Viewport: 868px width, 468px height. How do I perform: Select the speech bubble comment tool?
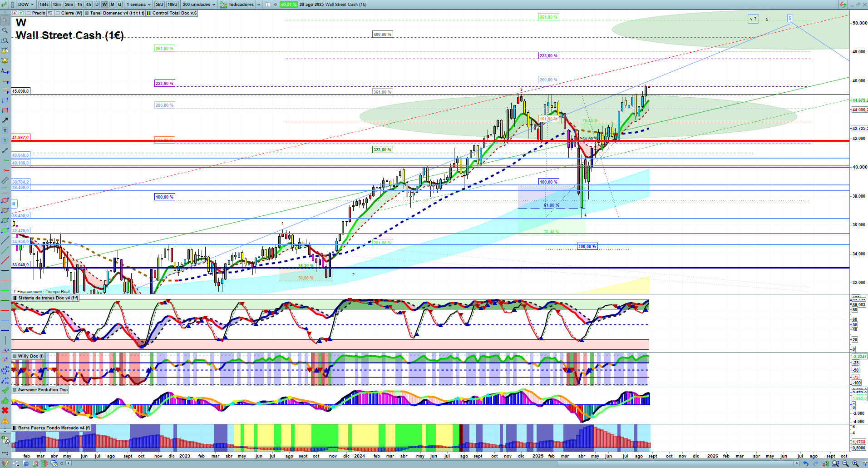pos(5,140)
